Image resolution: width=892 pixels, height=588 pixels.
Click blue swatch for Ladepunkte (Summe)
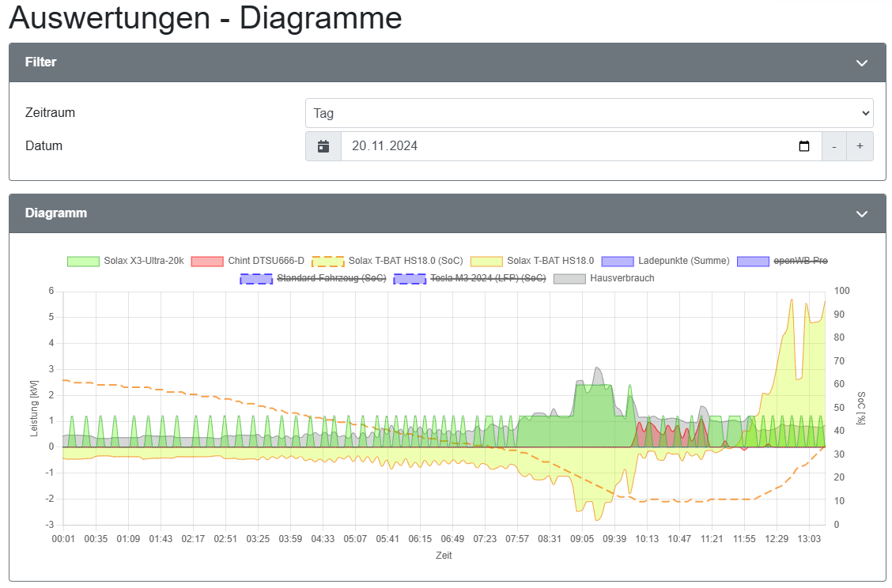(x=618, y=262)
